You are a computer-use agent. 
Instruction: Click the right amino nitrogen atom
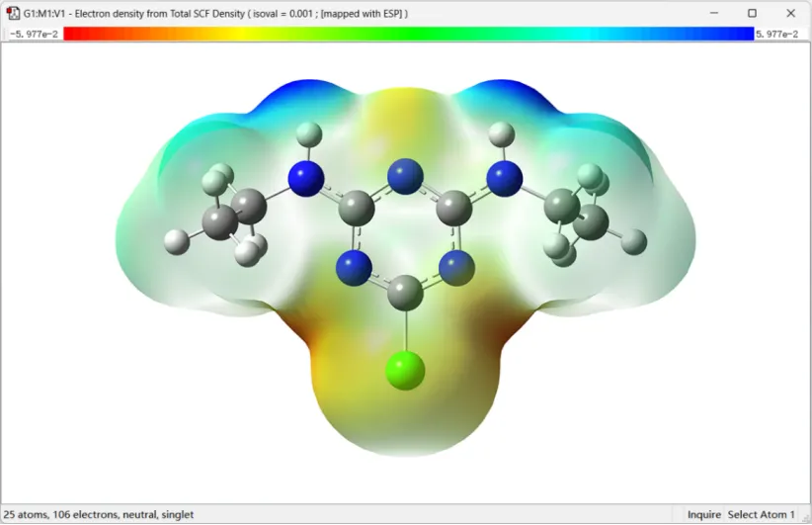(505, 178)
